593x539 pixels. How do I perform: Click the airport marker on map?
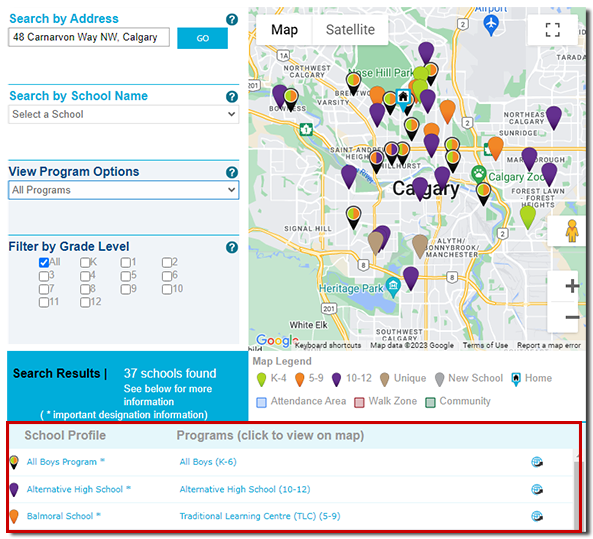pos(491,25)
